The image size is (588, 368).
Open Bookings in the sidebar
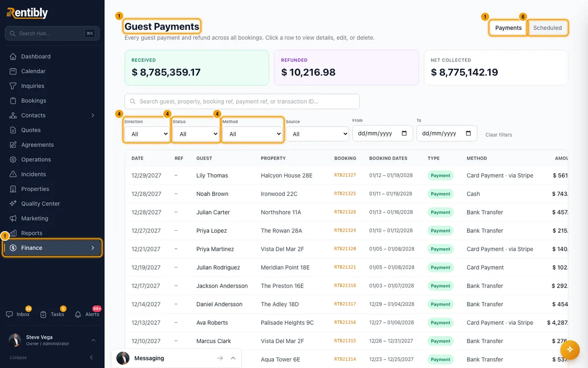coord(52,101)
